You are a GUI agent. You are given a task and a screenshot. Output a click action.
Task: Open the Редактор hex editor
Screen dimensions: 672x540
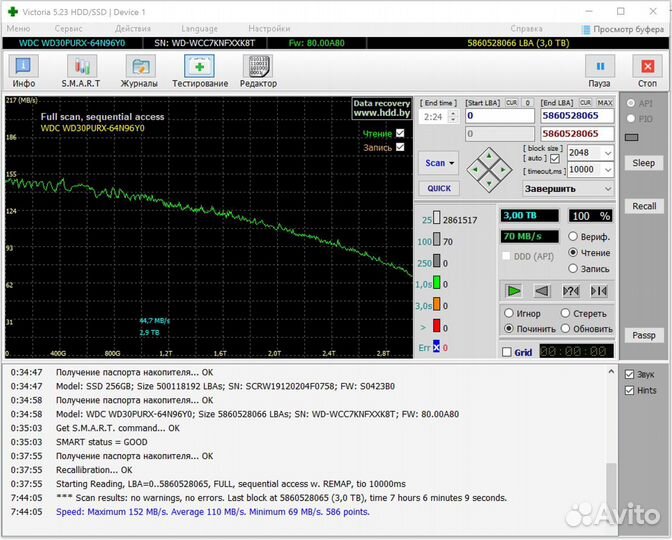(x=258, y=70)
